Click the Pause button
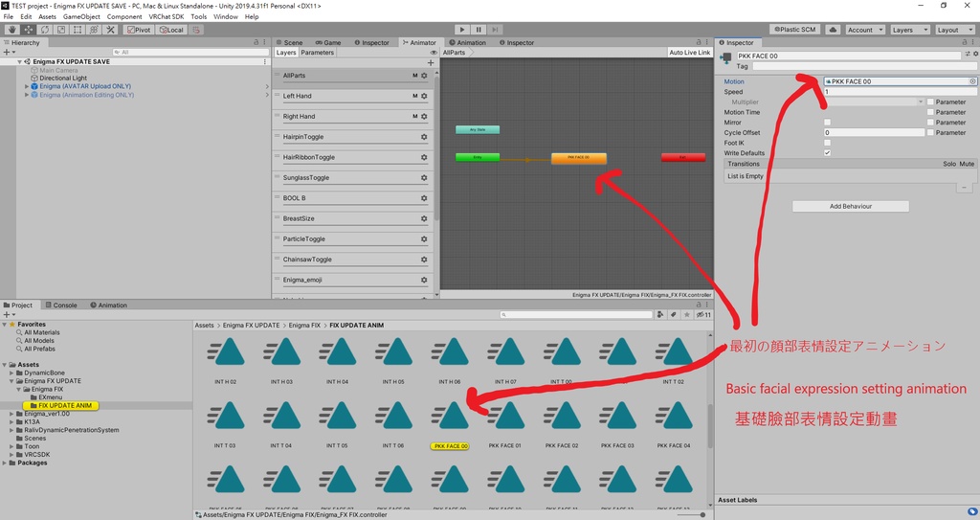980x520 pixels. pos(479,30)
